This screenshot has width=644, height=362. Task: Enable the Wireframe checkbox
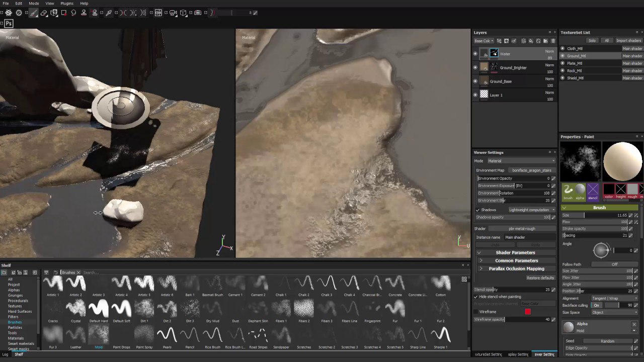pos(475,312)
